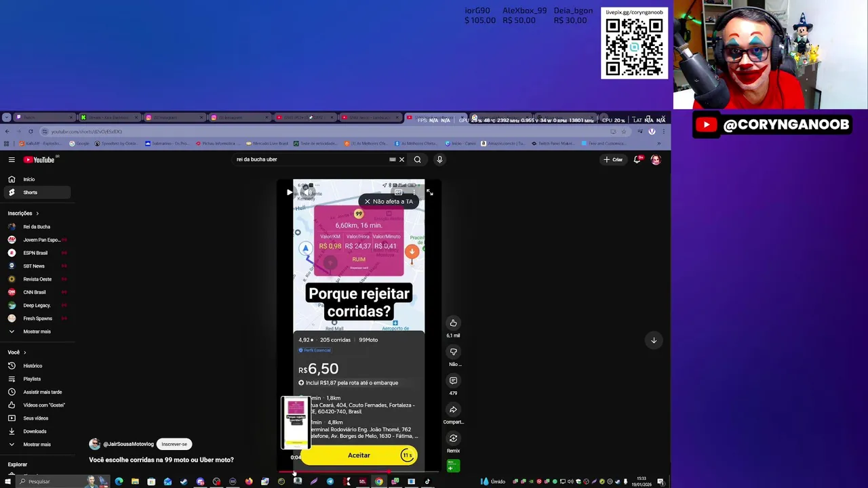
Task: Open the Mercado Livre Brasil bookmark
Action: tap(267, 144)
